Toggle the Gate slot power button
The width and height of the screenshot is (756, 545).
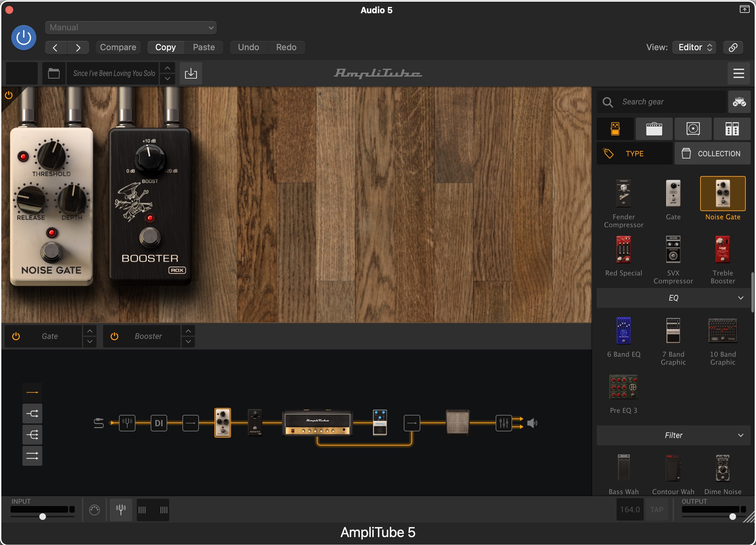coord(16,337)
